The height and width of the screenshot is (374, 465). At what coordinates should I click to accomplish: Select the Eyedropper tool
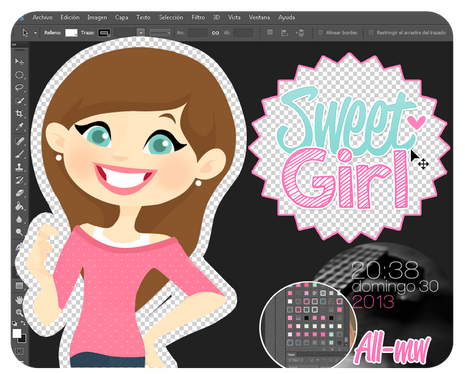(x=19, y=127)
